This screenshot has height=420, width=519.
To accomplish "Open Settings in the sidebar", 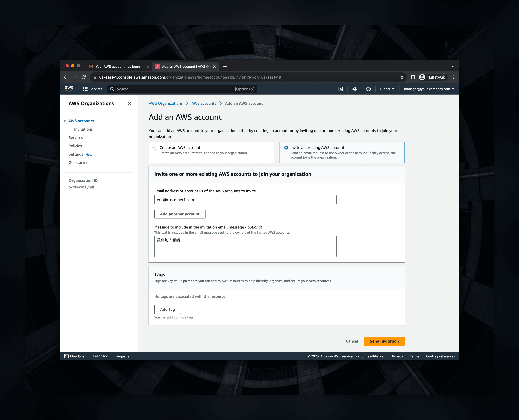I will coord(76,154).
